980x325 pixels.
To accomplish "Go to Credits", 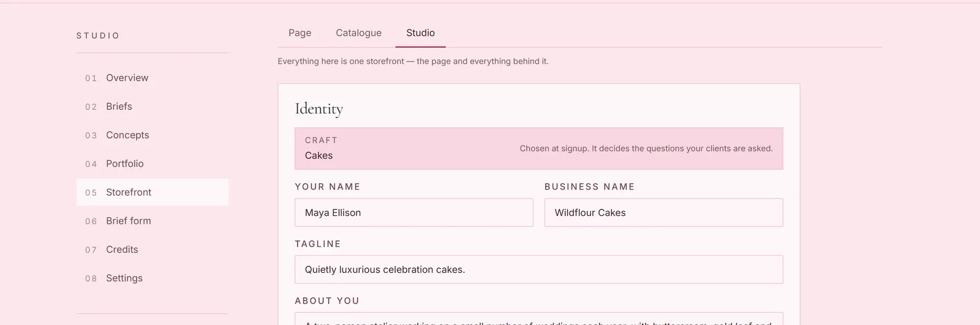I will (x=152, y=250).
